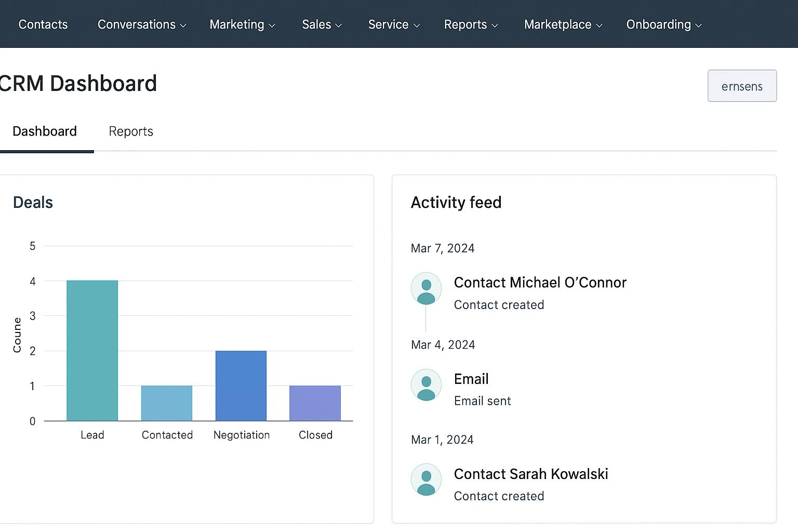Image resolution: width=798 pixels, height=532 pixels.
Task: Open the Contact Sarah Kowalski entry
Action: click(x=531, y=474)
